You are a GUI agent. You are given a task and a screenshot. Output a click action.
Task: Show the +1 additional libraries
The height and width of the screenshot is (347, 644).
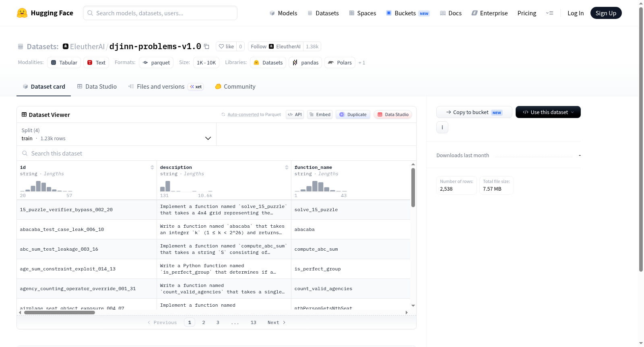(362, 62)
